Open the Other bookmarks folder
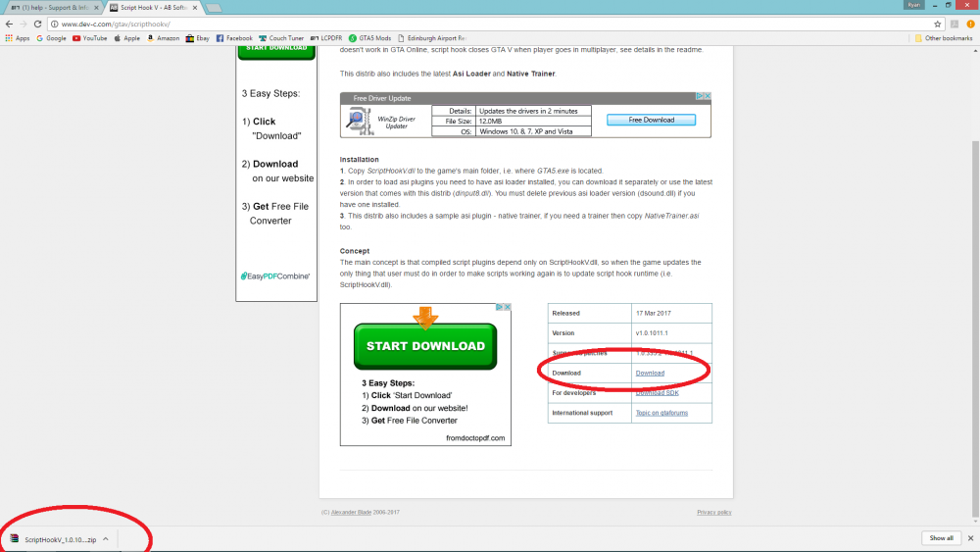The image size is (980, 552). (x=944, y=38)
